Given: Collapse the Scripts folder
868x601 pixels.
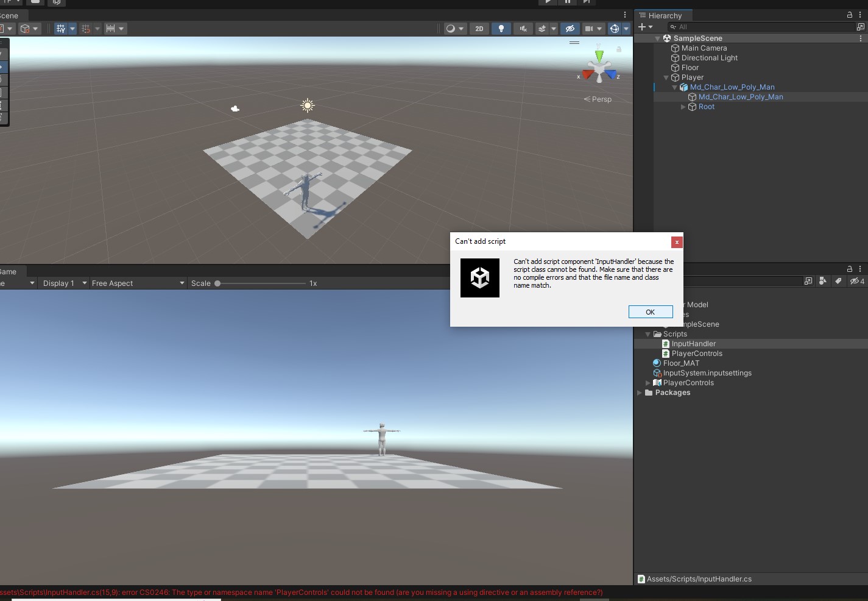Looking at the screenshot, I should click(x=647, y=334).
